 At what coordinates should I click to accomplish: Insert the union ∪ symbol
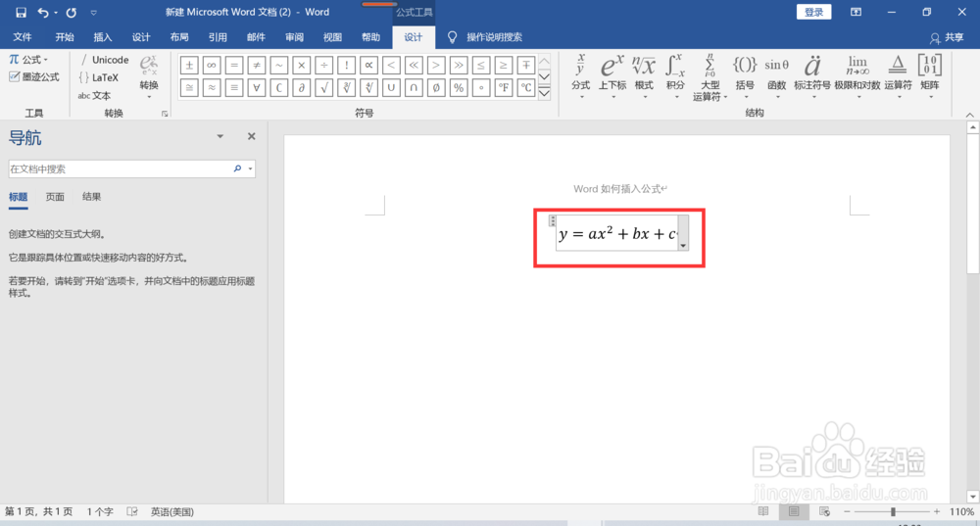[x=391, y=87]
